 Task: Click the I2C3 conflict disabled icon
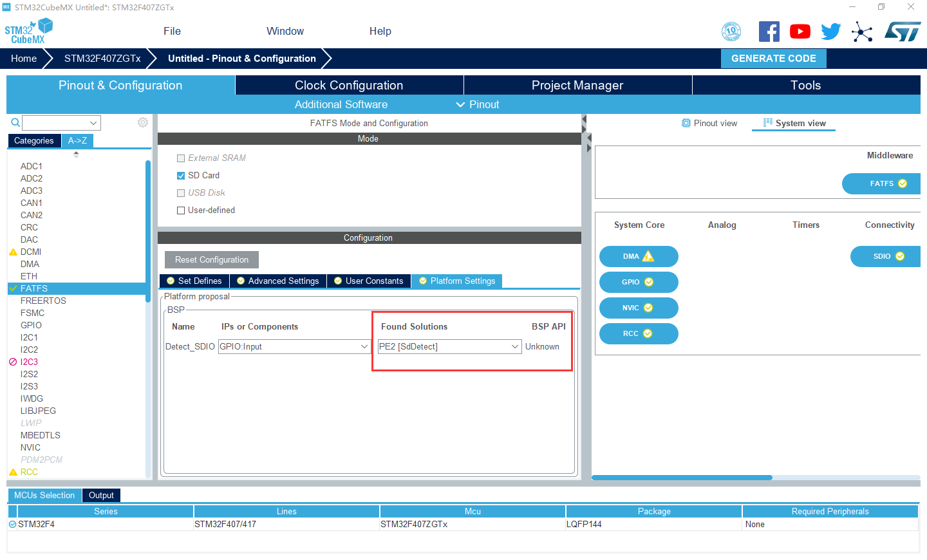[x=13, y=362]
